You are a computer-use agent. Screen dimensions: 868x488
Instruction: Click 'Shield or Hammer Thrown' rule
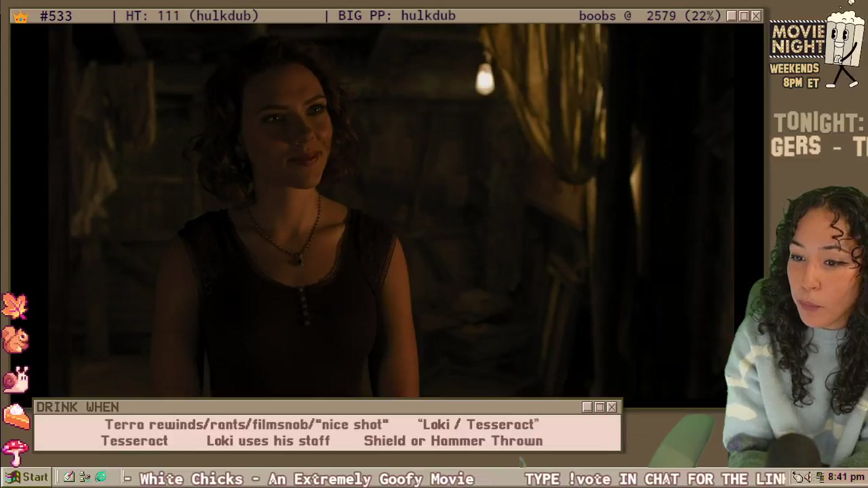[x=453, y=441]
